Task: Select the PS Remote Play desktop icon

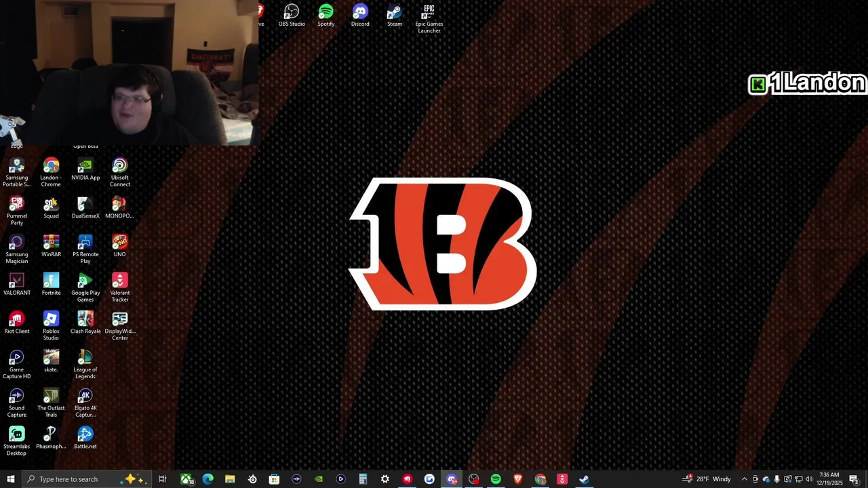Action: click(85, 250)
